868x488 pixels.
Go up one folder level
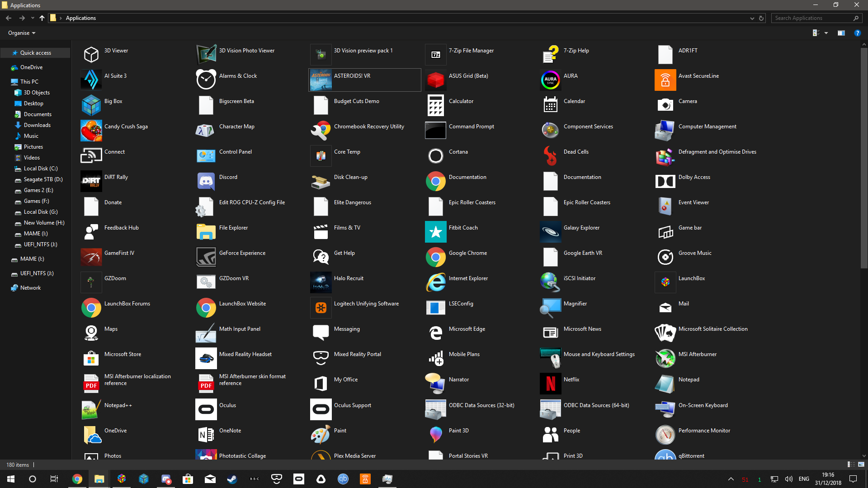42,18
